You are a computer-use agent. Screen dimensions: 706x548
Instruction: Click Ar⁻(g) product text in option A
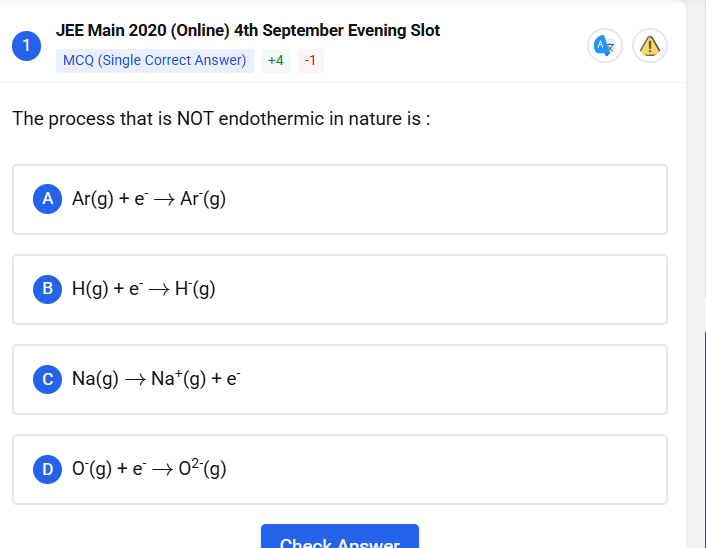coord(203,199)
